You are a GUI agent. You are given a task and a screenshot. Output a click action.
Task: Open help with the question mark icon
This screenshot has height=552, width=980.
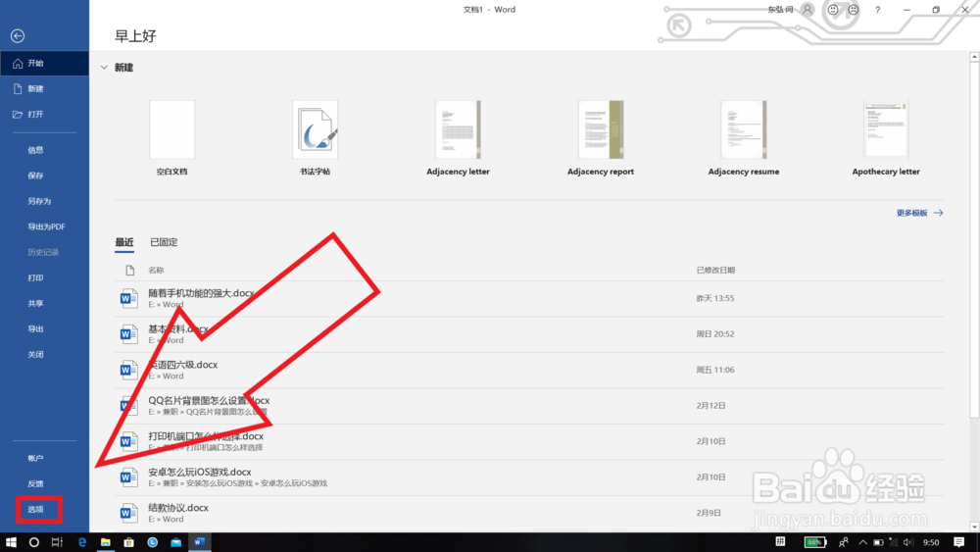[x=877, y=10]
